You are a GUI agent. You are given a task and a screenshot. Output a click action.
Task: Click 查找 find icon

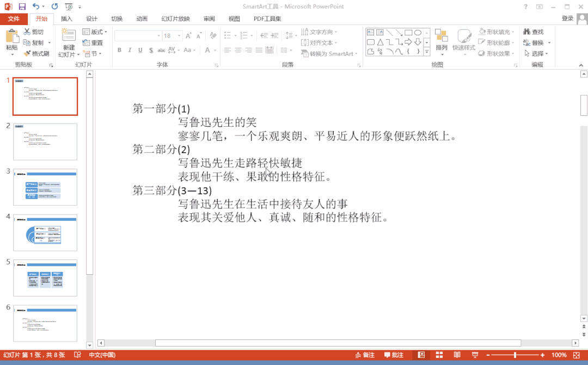click(533, 32)
